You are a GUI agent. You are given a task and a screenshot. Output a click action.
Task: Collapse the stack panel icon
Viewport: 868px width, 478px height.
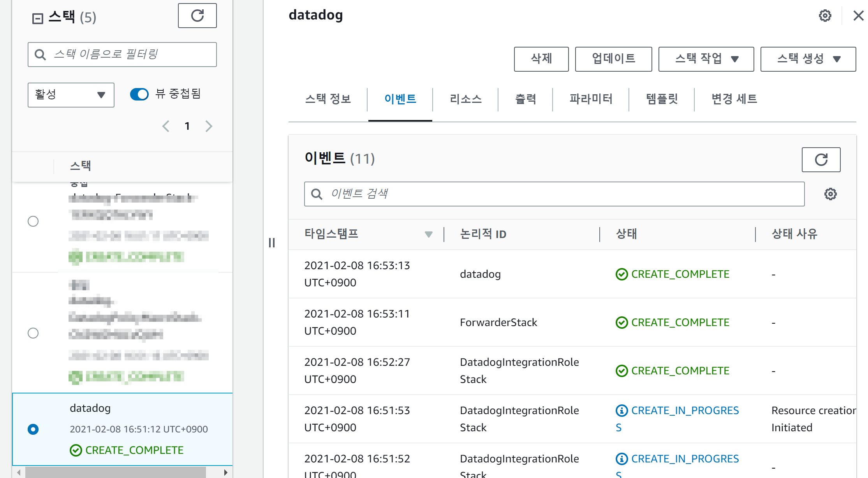(37, 18)
